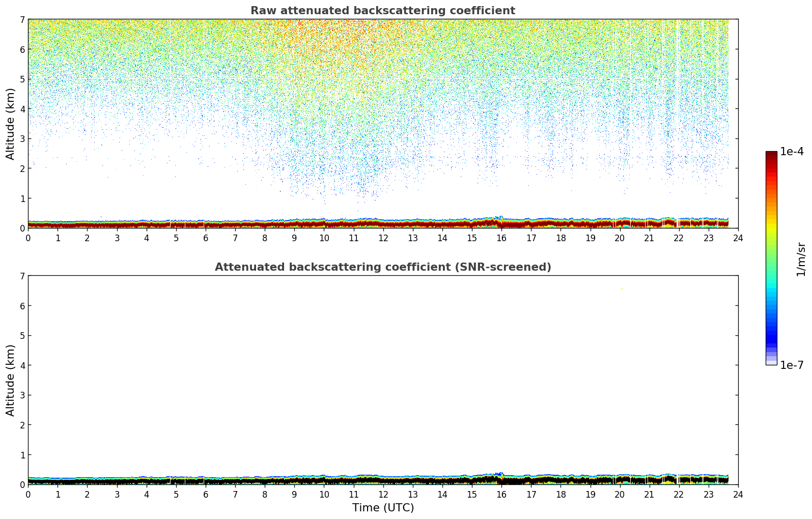Click hour 12 tick on top plot's x-axis
Image resolution: width=812 pixels, height=519 pixels.
383,238
